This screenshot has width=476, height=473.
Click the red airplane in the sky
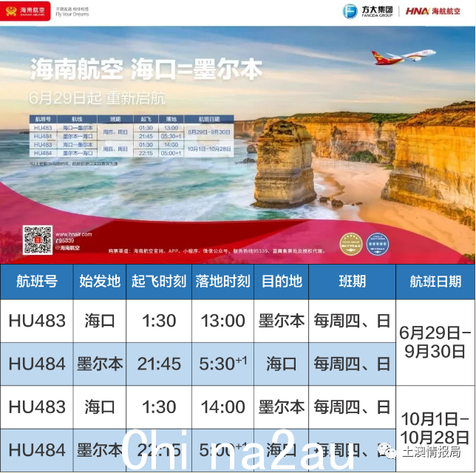tap(403, 56)
